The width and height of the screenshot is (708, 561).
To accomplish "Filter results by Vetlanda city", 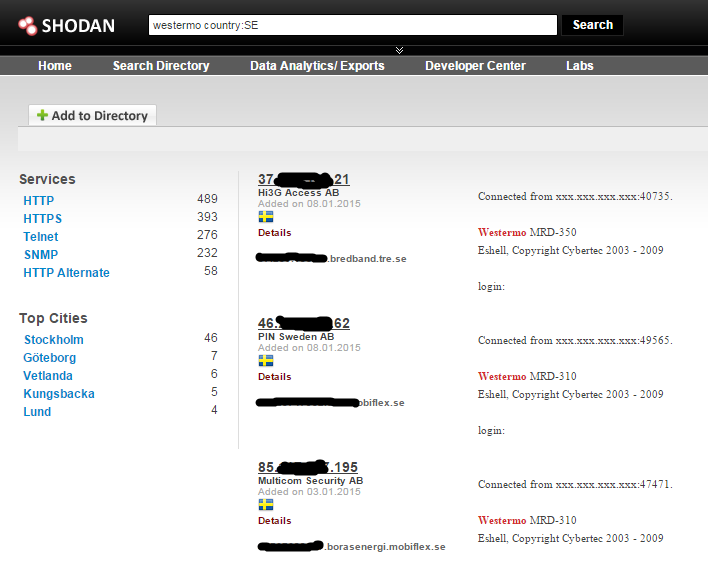I will pyautogui.click(x=48, y=376).
